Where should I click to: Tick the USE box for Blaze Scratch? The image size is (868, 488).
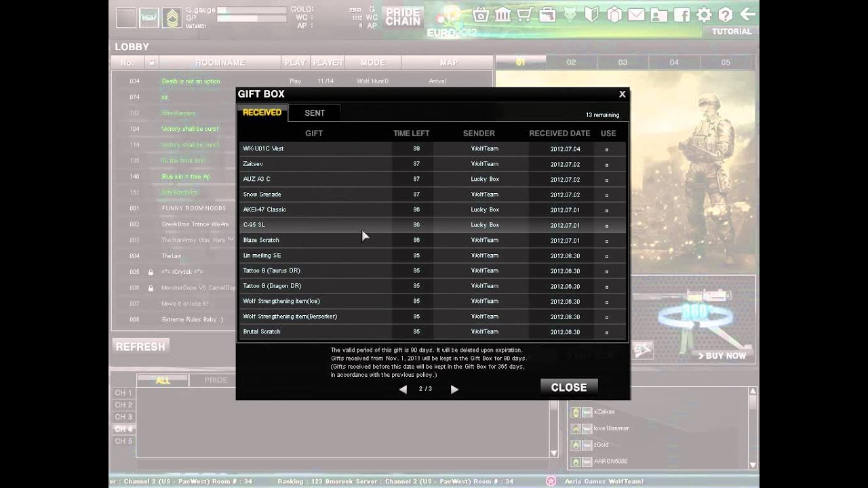click(606, 241)
